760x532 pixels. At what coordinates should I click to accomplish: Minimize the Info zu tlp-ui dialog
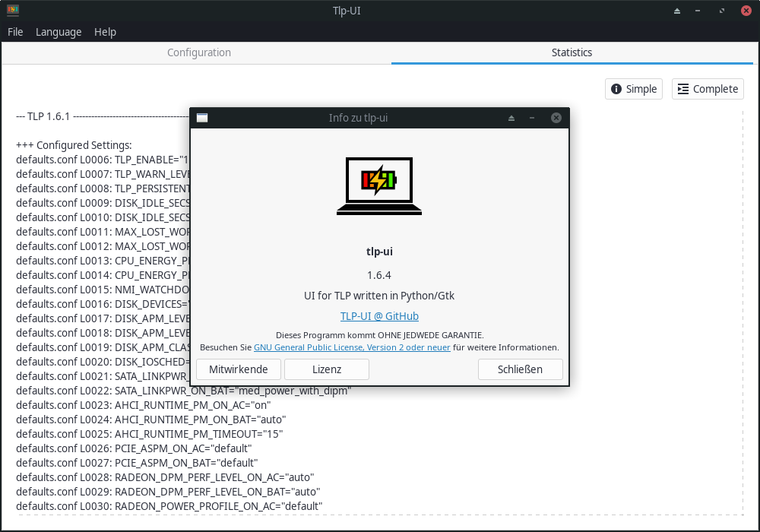tap(532, 118)
